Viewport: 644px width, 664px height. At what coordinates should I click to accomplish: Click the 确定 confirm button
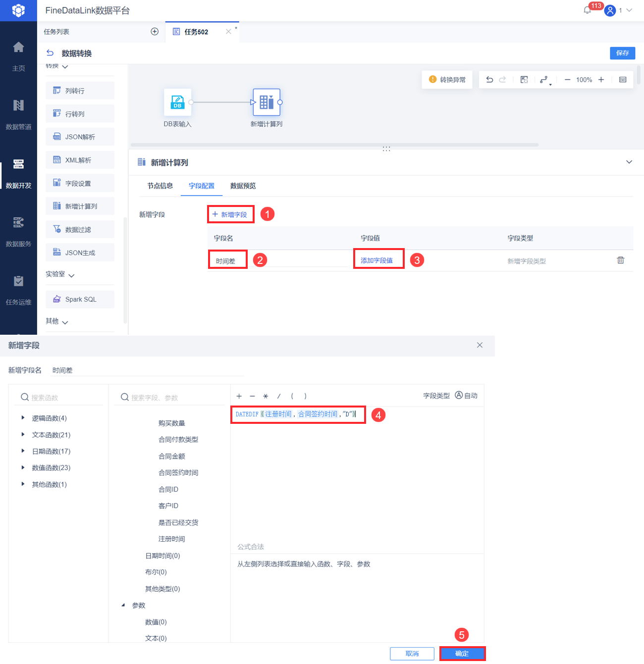462,654
